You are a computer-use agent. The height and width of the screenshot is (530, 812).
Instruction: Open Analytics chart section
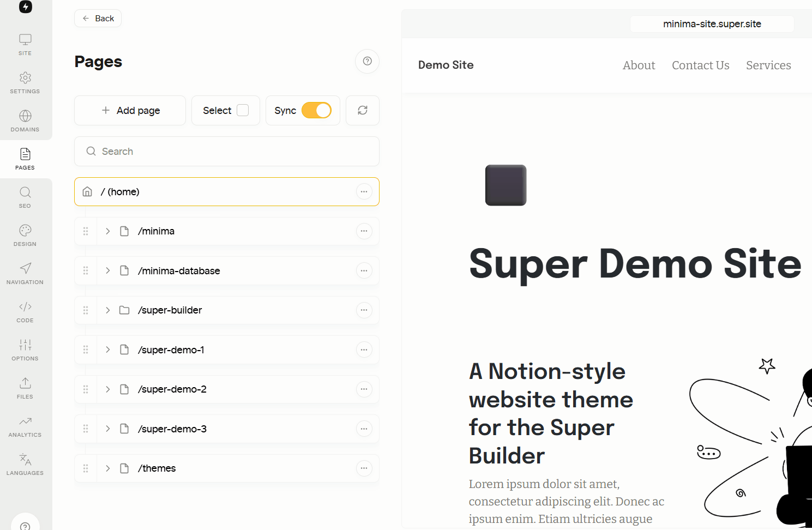pos(25,426)
